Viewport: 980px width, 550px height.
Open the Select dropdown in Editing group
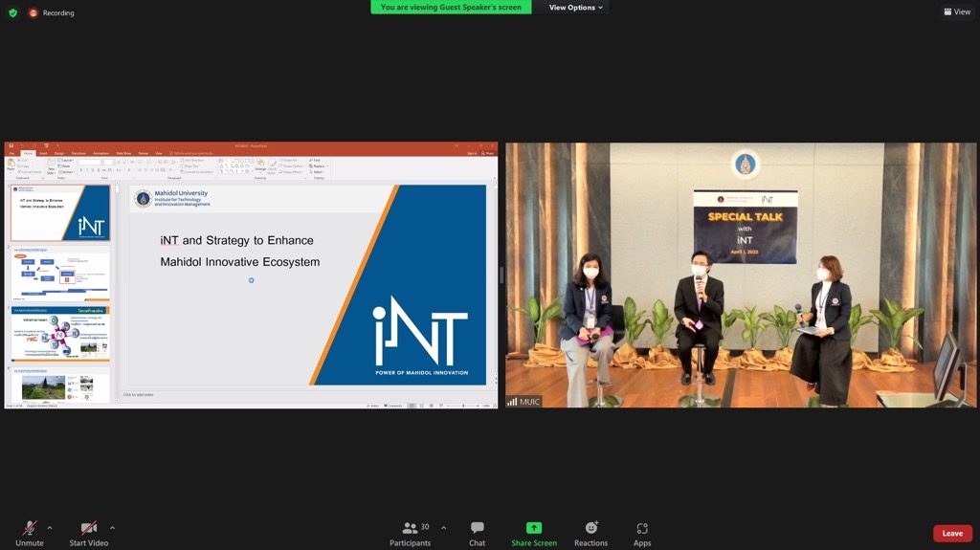316,172
